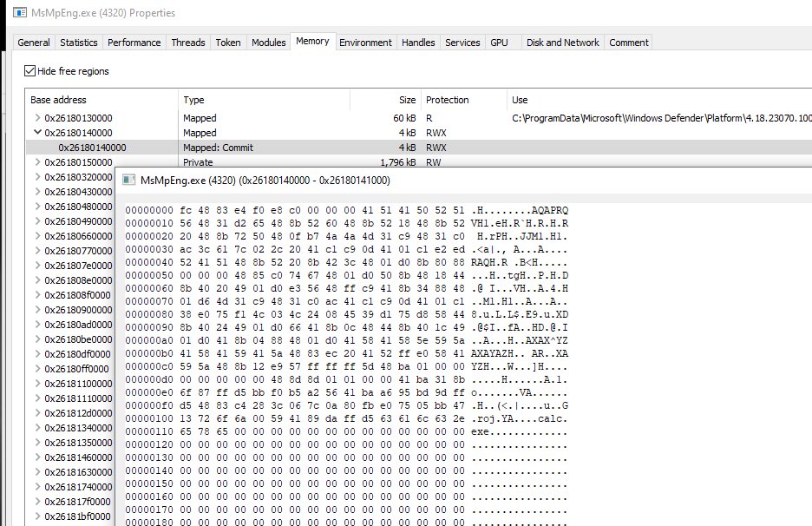
Task: Expand the 0x26180ad0000 region
Action: [37, 325]
